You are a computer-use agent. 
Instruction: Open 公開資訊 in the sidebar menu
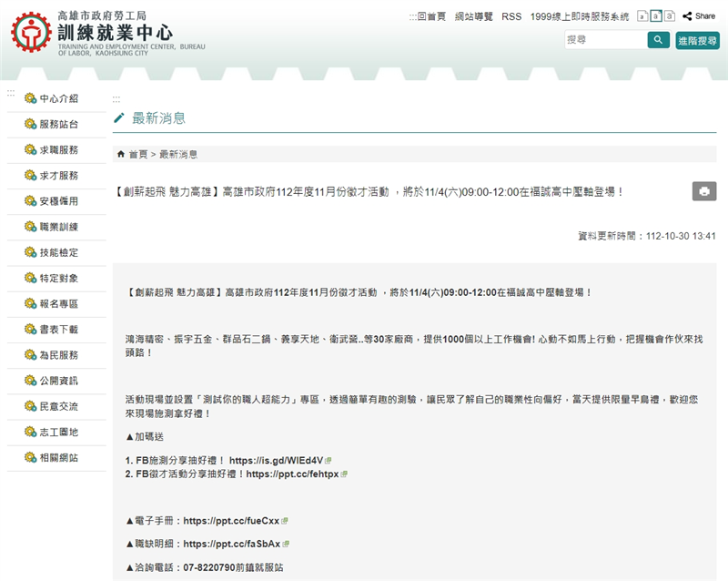point(59,381)
